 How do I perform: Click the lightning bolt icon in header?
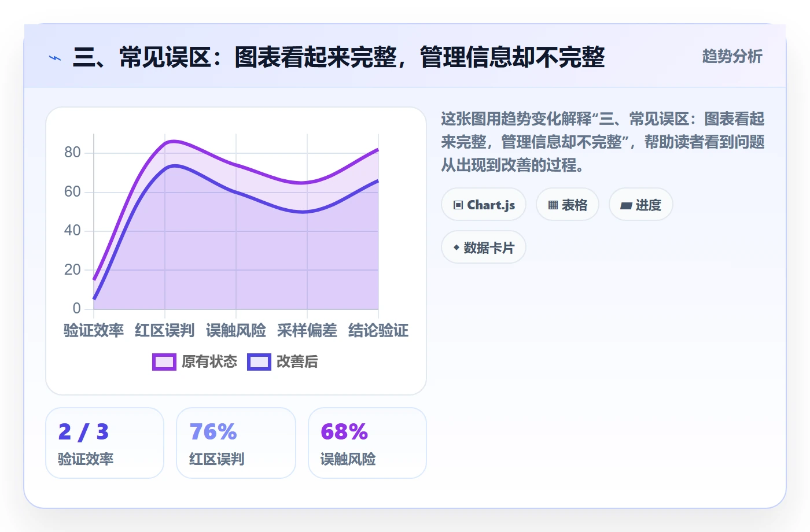click(55, 58)
